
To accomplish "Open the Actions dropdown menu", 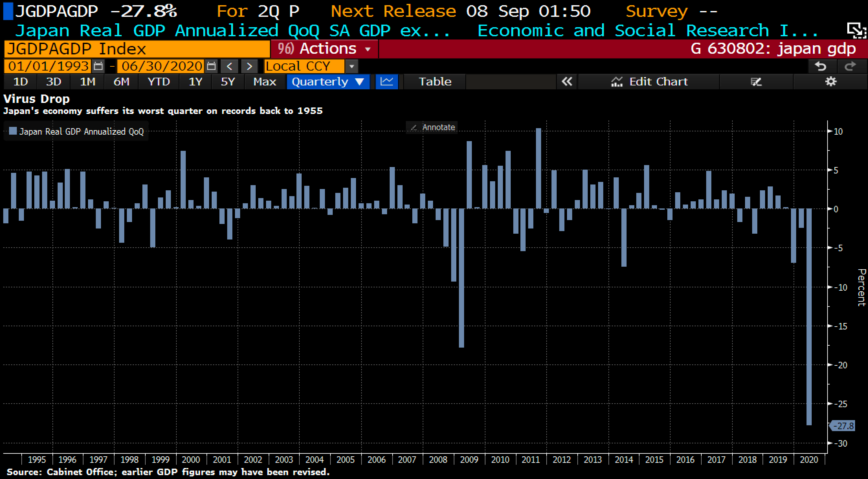I will 325,49.
